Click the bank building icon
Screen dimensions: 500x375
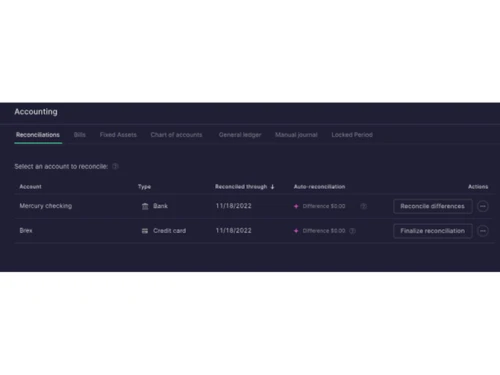coord(145,206)
